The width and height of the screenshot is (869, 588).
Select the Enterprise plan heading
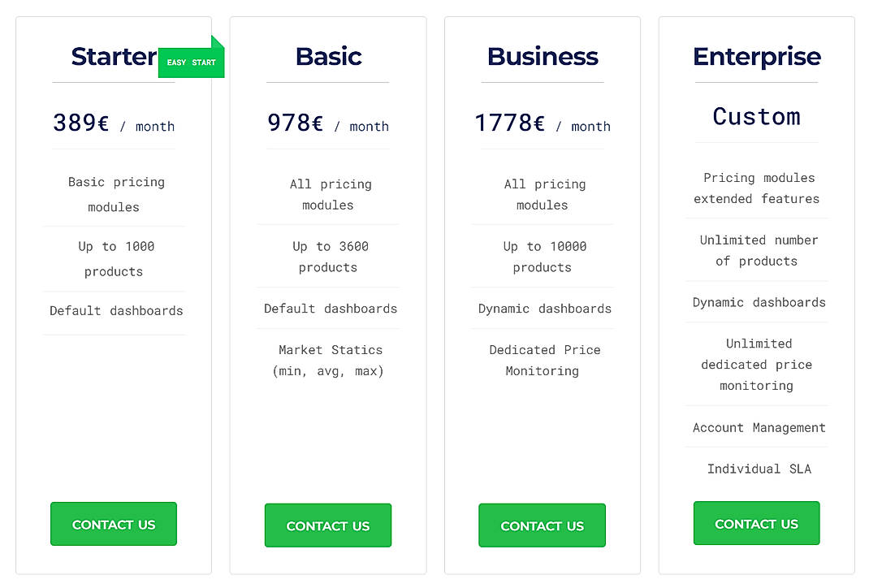point(756,57)
